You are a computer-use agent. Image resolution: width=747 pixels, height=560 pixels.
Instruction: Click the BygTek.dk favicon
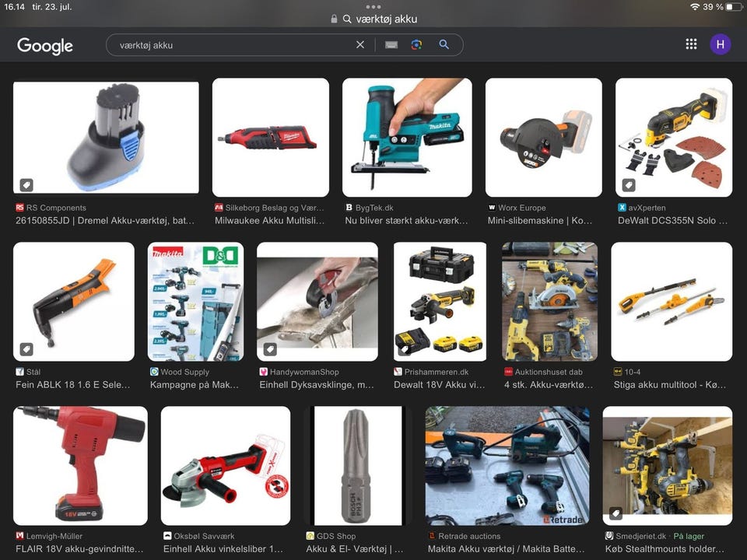[x=349, y=208]
